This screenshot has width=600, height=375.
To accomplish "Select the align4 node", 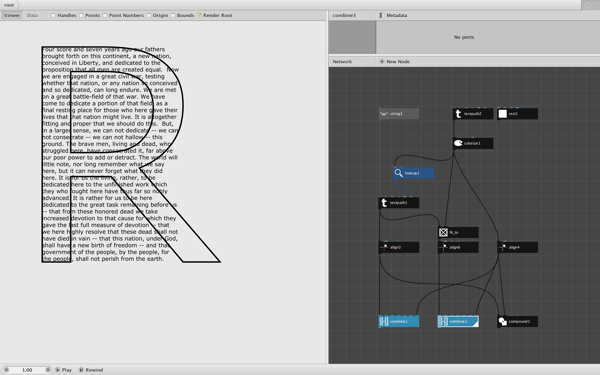I will tap(517, 247).
